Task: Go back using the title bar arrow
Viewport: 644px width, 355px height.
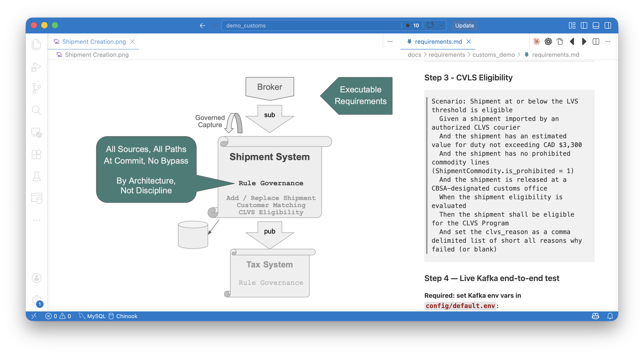Action: [x=203, y=25]
